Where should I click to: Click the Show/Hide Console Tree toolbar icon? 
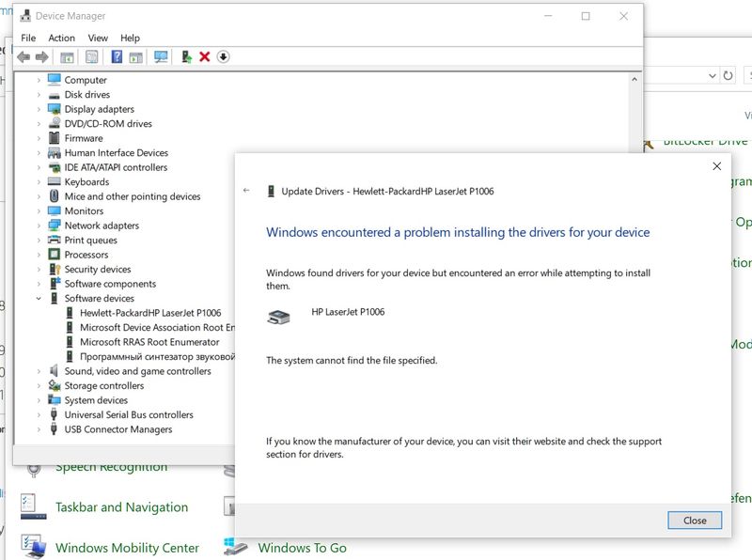click(67, 57)
